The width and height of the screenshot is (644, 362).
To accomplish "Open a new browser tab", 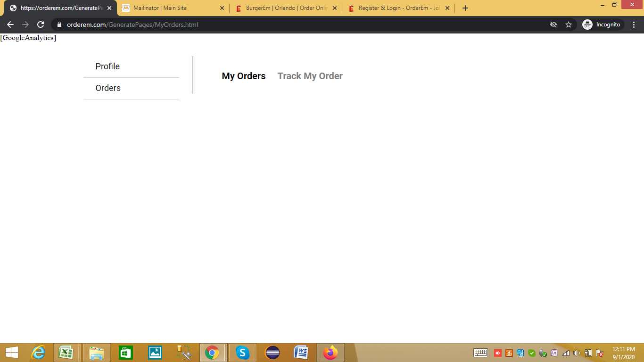I will click(465, 8).
